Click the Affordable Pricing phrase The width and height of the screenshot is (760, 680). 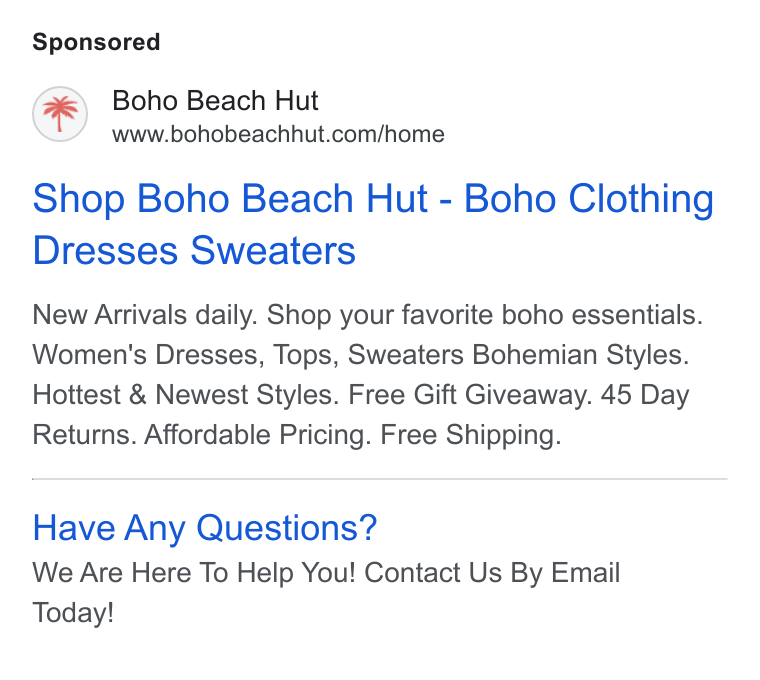click(x=258, y=434)
